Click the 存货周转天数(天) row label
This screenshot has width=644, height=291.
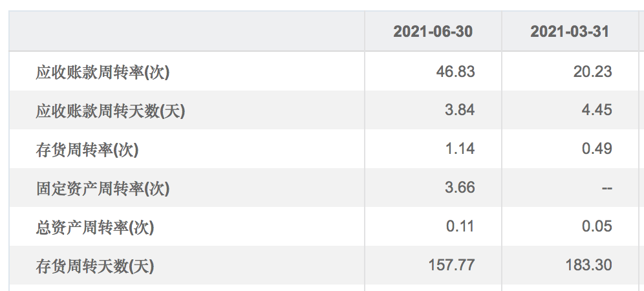point(95,266)
